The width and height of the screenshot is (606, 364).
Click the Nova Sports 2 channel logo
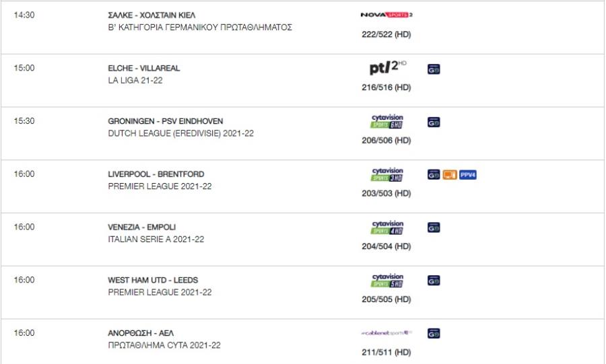(386, 15)
